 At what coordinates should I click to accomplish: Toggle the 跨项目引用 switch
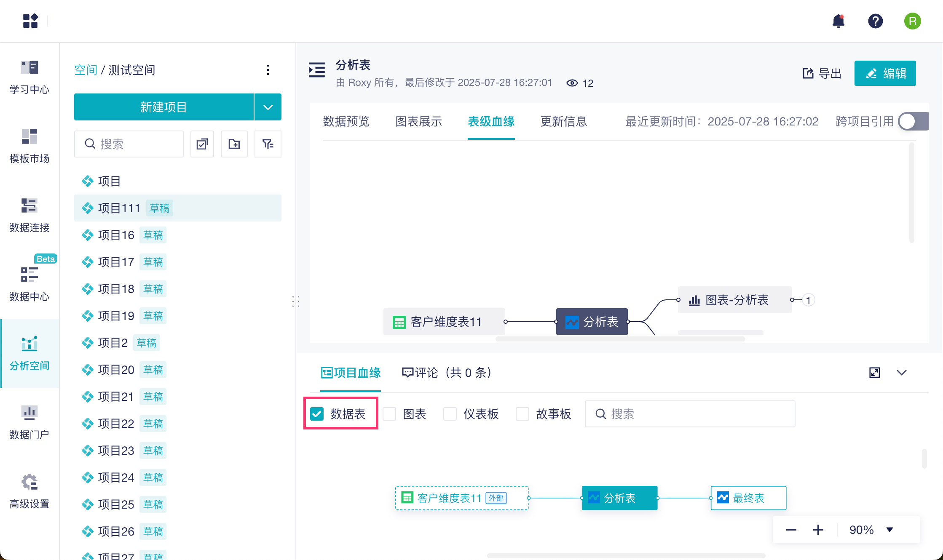coord(913,122)
